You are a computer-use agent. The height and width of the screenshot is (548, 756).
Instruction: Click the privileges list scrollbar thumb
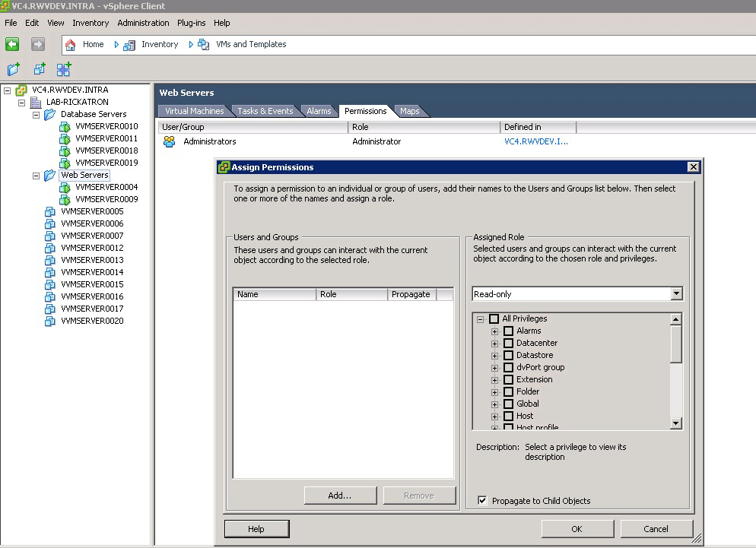pyautogui.click(x=676, y=344)
